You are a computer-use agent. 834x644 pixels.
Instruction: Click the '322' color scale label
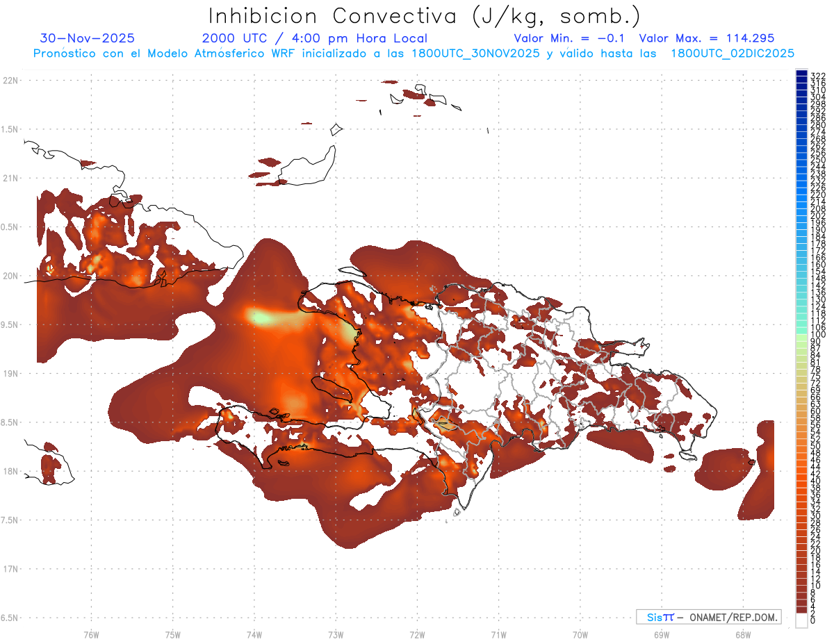(x=817, y=75)
